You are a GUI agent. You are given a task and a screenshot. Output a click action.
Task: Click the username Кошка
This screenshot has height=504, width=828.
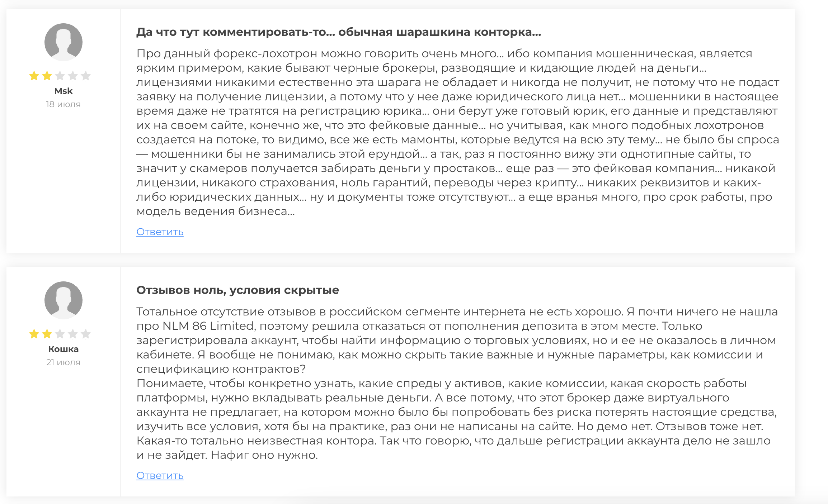point(63,349)
